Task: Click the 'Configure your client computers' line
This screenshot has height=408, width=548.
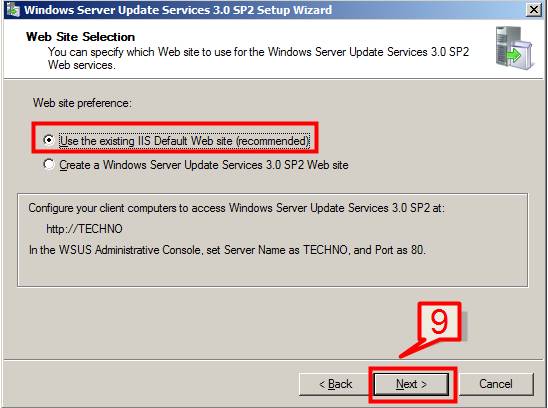Action: [x=237, y=208]
